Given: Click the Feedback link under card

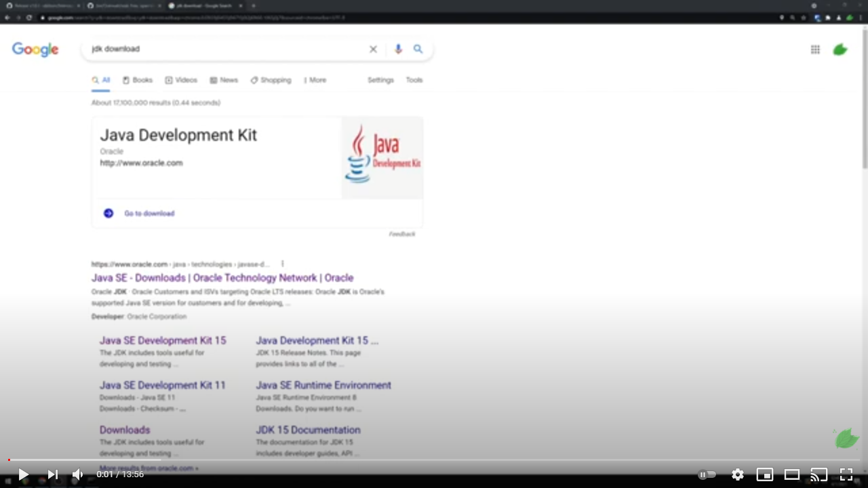Looking at the screenshot, I should coord(402,234).
